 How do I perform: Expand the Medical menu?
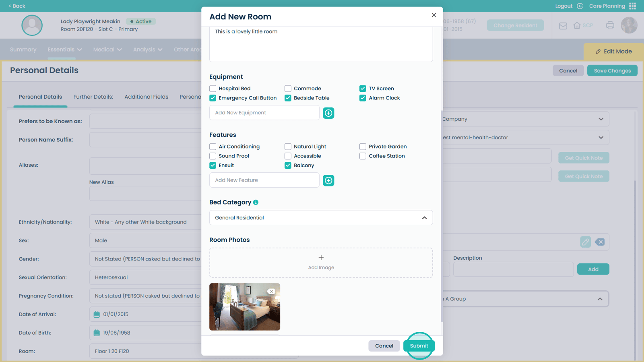click(107, 50)
